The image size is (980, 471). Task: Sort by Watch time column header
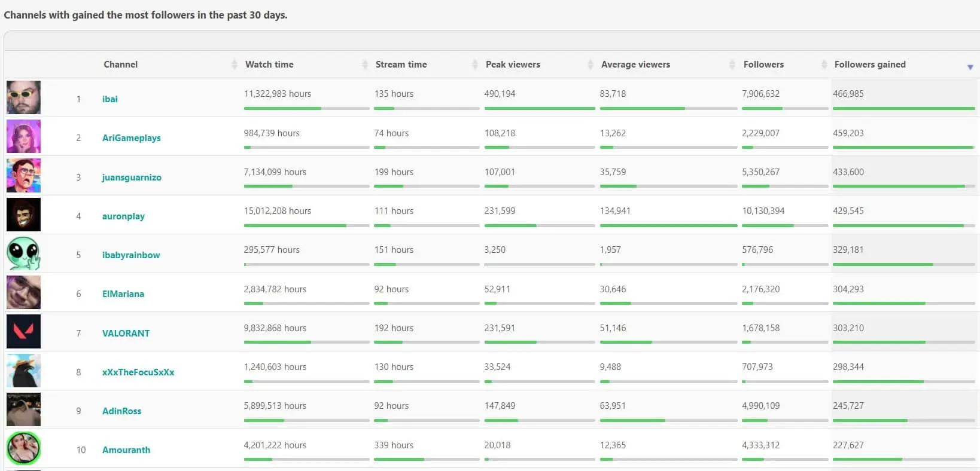[x=269, y=65]
